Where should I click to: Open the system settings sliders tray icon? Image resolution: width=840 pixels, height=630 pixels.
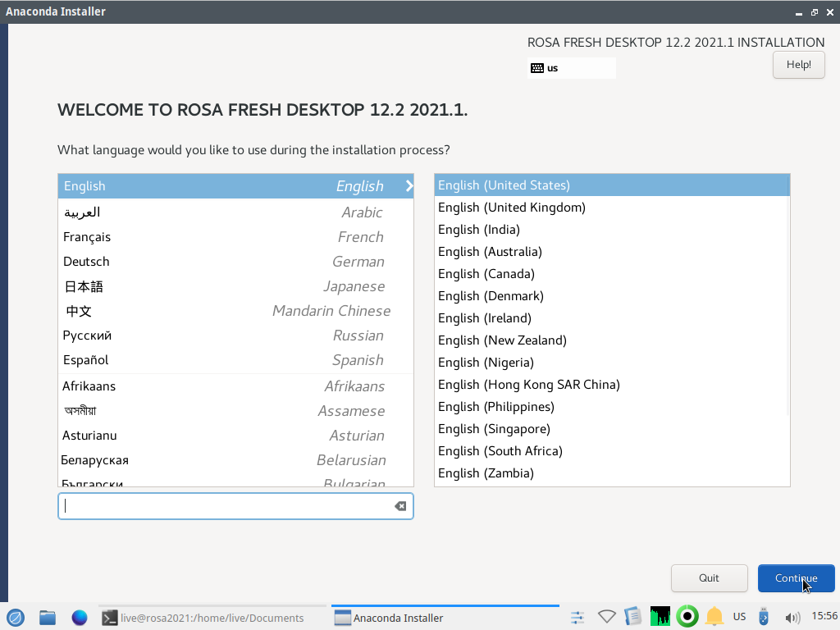coord(577,617)
